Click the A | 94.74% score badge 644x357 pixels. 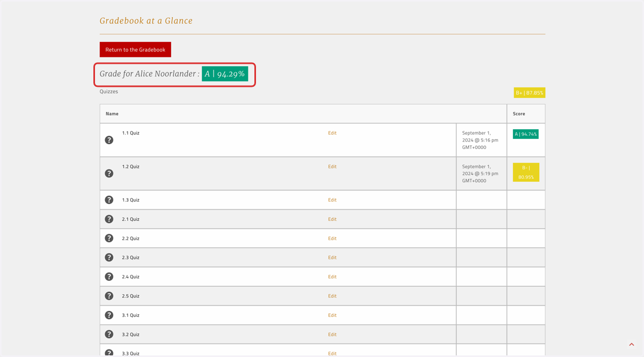click(525, 134)
